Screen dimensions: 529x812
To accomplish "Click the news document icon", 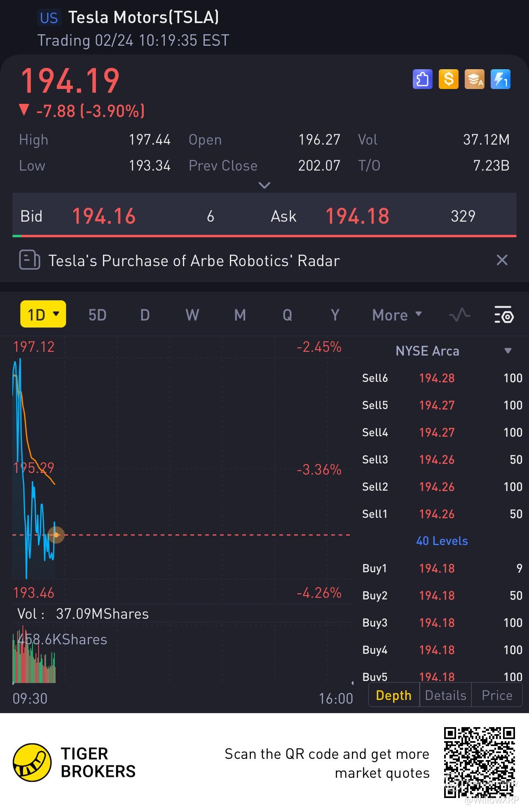I will tap(30, 260).
